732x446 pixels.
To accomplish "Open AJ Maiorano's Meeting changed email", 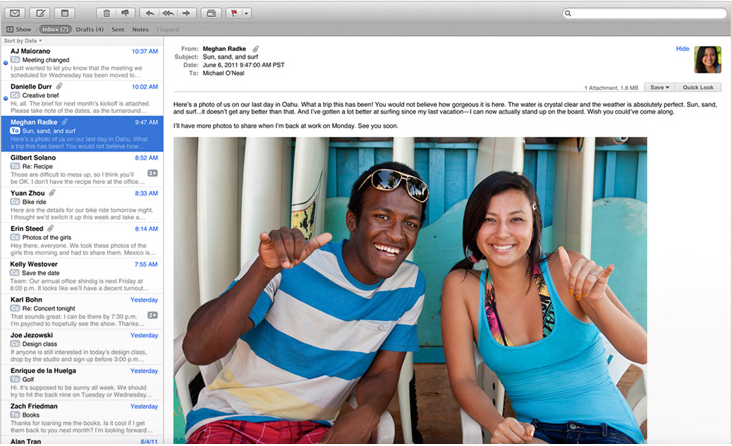I will (x=82, y=63).
